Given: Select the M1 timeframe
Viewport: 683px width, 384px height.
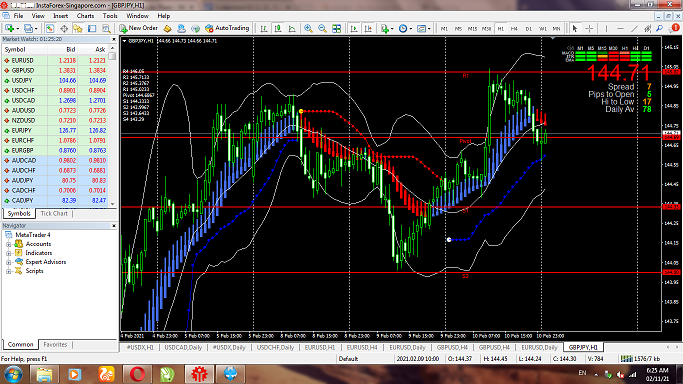Looking at the screenshot, I should (444, 29).
